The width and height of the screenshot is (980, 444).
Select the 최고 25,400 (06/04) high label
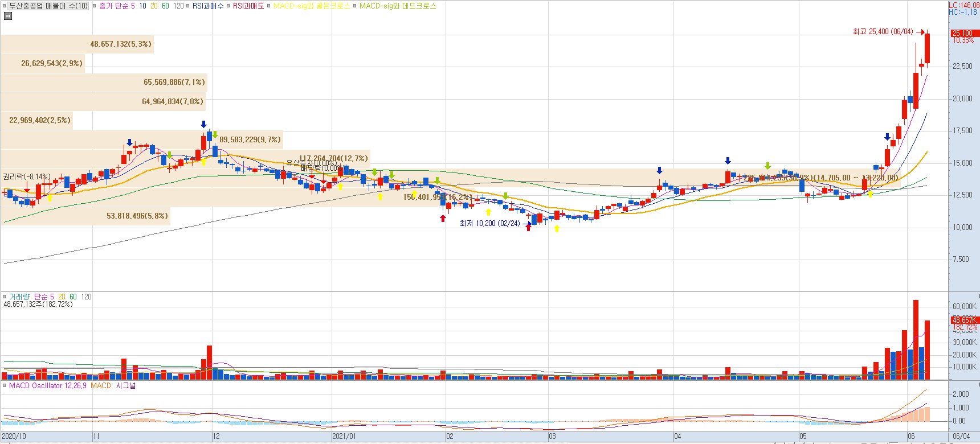[883, 32]
